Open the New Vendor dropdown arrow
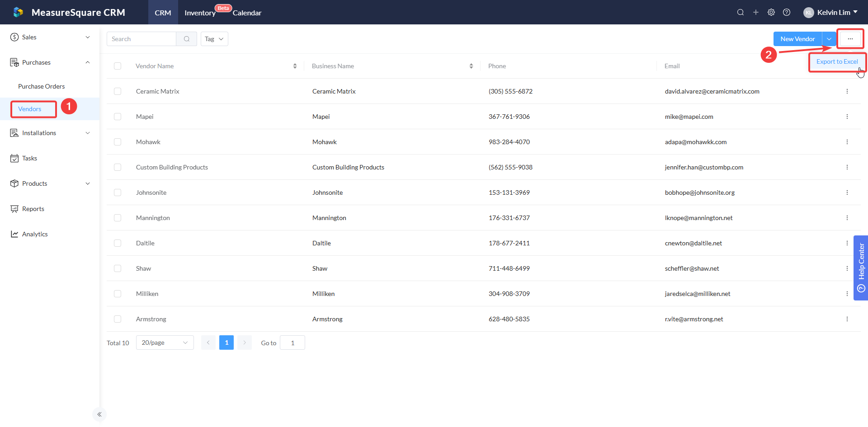This screenshot has height=427, width=868. [829, 39]
